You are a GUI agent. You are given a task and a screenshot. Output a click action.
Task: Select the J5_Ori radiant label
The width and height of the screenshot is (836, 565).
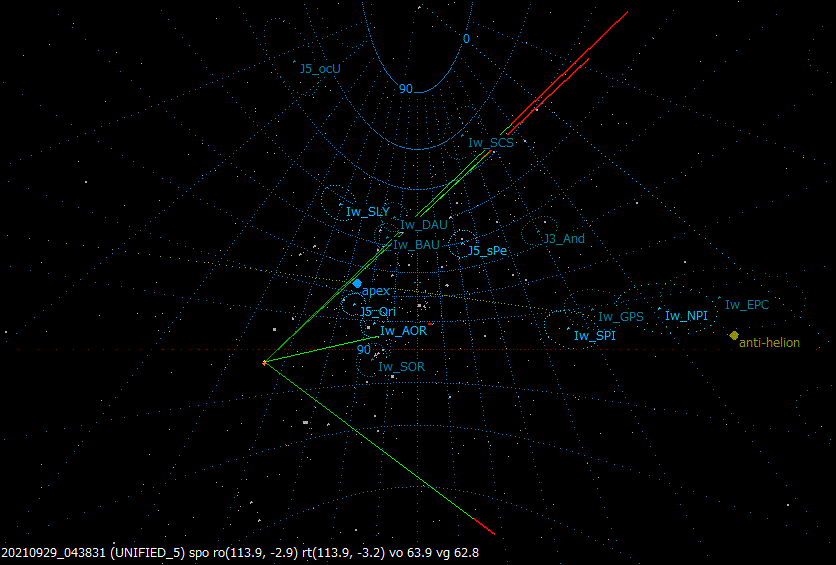378,312
